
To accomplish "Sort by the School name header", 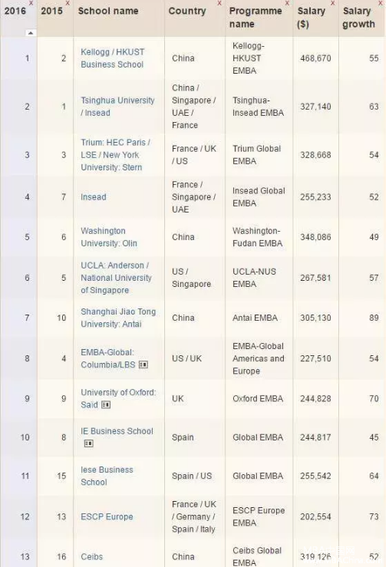I will [108, 11].
